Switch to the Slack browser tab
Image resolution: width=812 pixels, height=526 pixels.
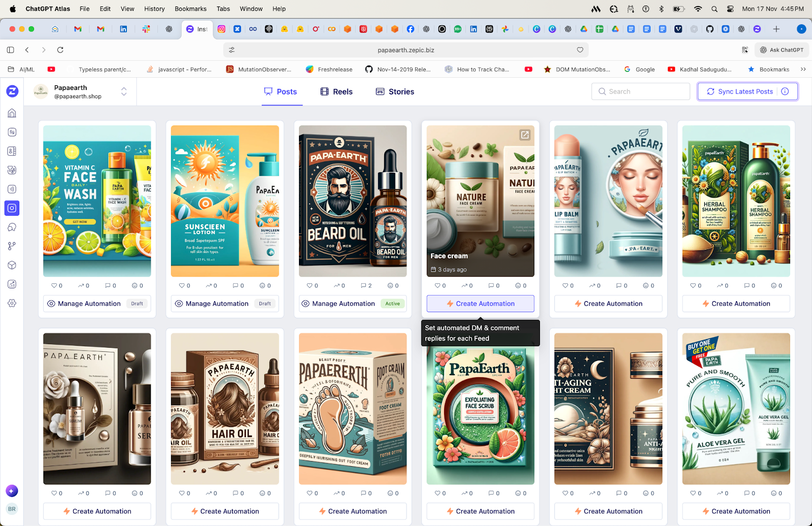coord(146,29)
